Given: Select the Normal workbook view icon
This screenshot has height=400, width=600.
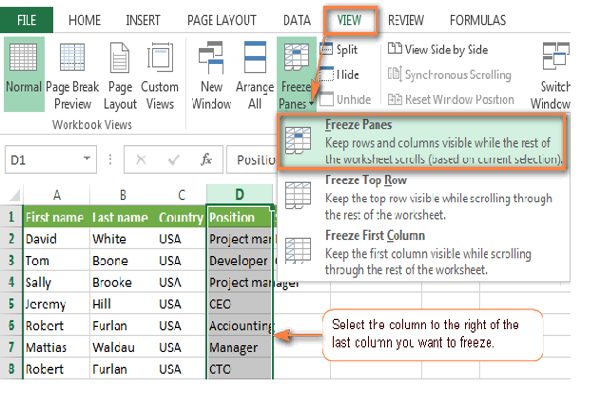Looking at the screenshot, I should tap(24, 74).
